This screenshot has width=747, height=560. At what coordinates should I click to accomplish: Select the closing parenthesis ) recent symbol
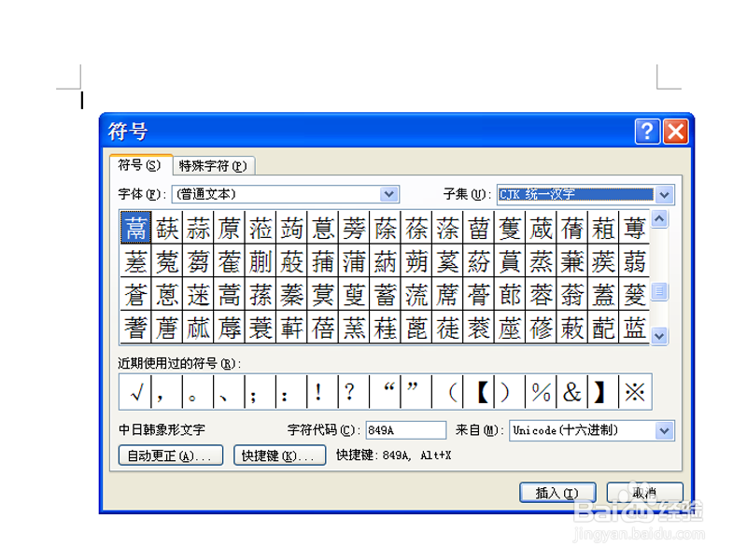pos(510,392)
